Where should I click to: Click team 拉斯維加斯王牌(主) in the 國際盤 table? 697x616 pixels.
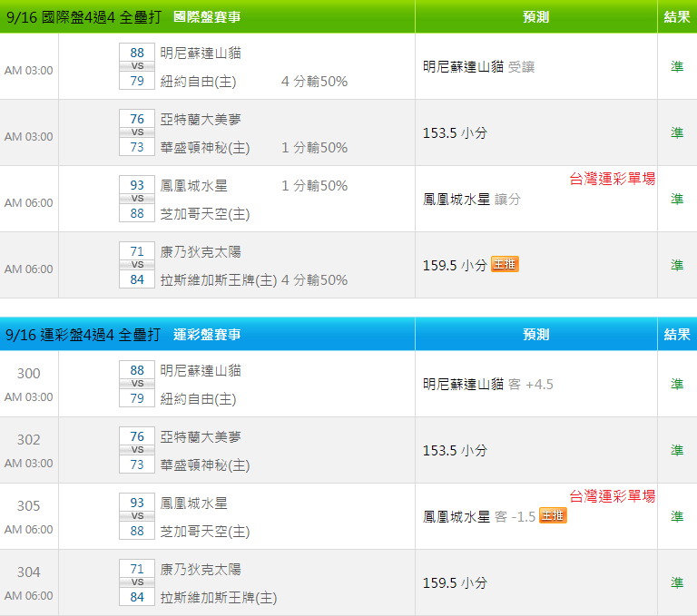pos(219,280)
